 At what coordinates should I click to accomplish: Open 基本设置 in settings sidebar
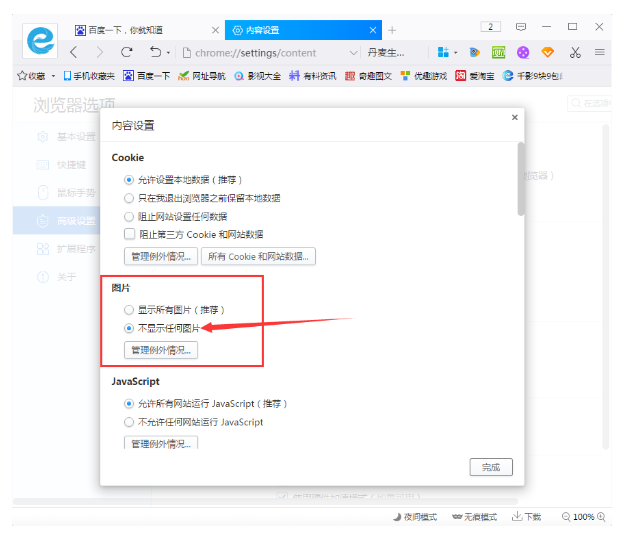[66, 137]
